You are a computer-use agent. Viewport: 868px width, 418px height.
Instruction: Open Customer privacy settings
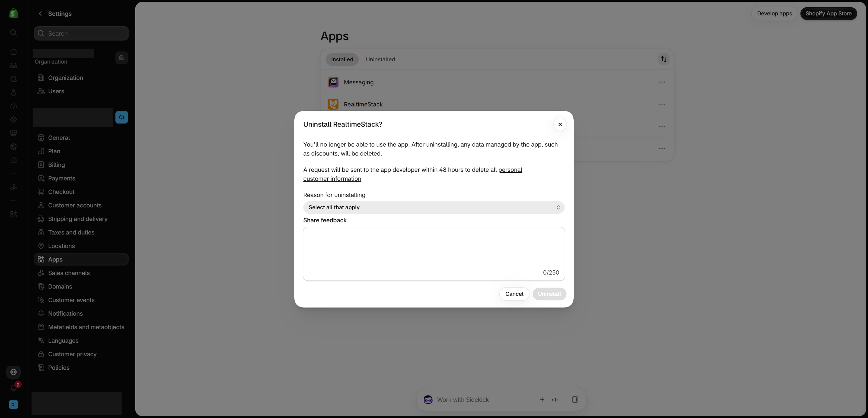click(81, 354)
